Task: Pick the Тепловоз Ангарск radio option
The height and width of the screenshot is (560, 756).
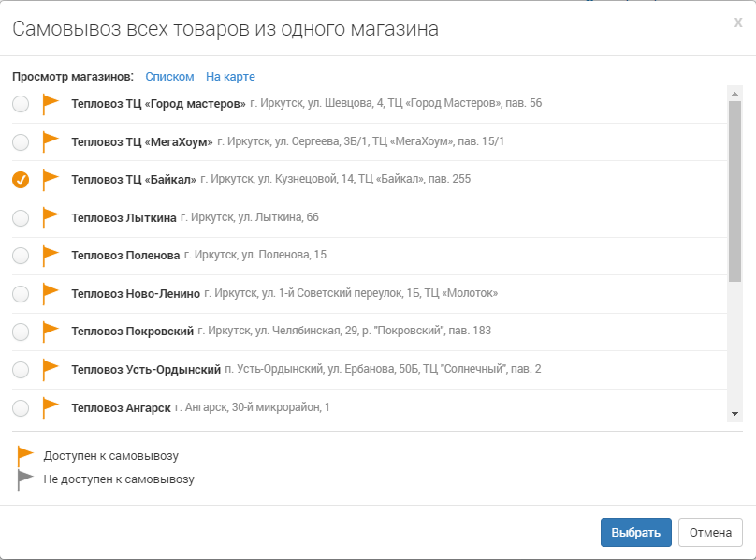Action: tap(21, 408)
